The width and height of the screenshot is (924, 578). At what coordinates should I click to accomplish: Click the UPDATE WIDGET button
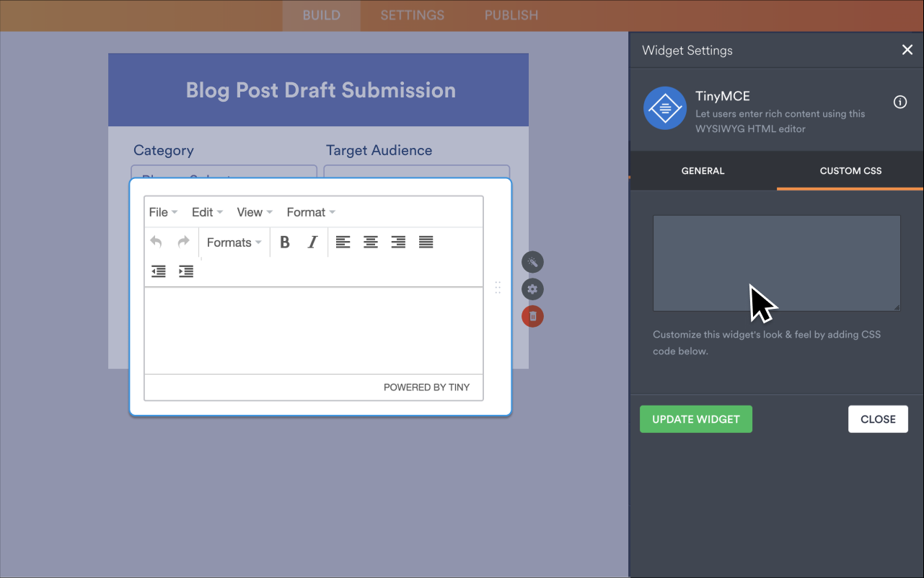[695, 419]
